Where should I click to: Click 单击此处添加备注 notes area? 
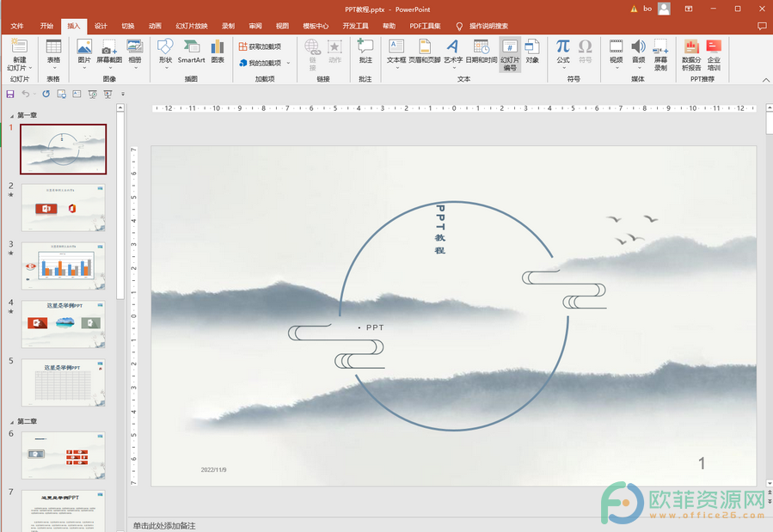[x=164, y=526]
